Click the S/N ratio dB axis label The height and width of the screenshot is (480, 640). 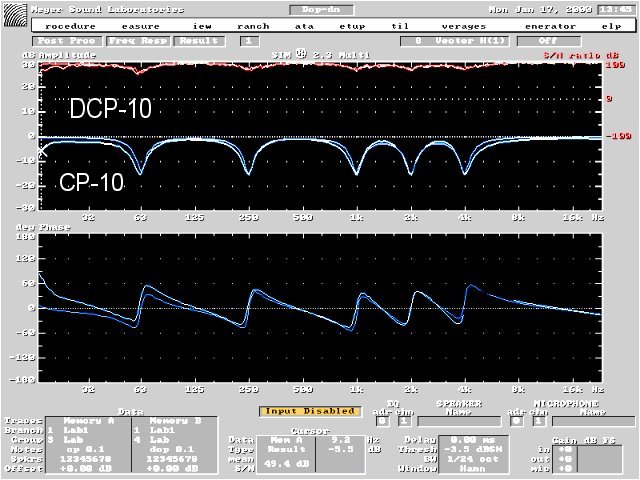click(x=581, y=56)
